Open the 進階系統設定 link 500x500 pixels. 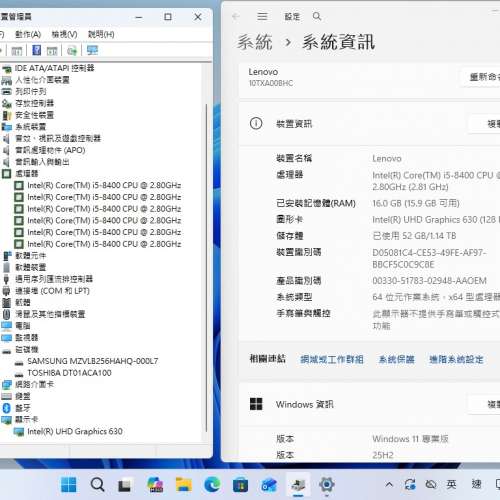click(x=456, y=360)
